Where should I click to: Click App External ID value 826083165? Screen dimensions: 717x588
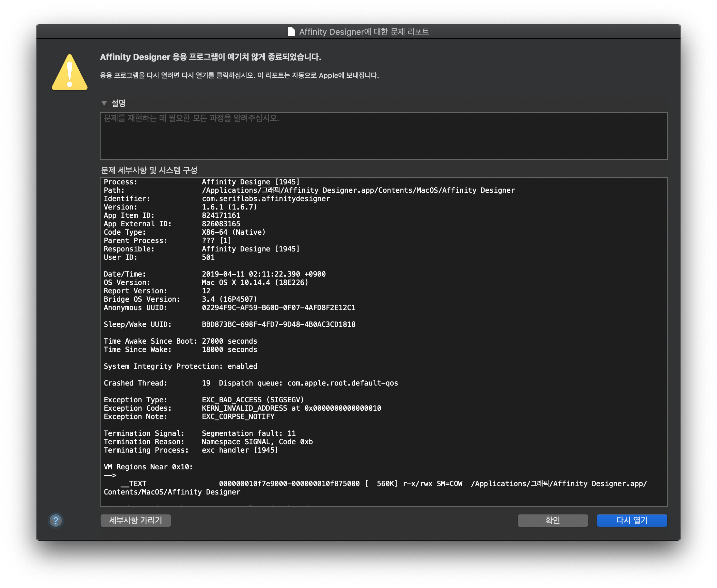click(x=221, y=224)
